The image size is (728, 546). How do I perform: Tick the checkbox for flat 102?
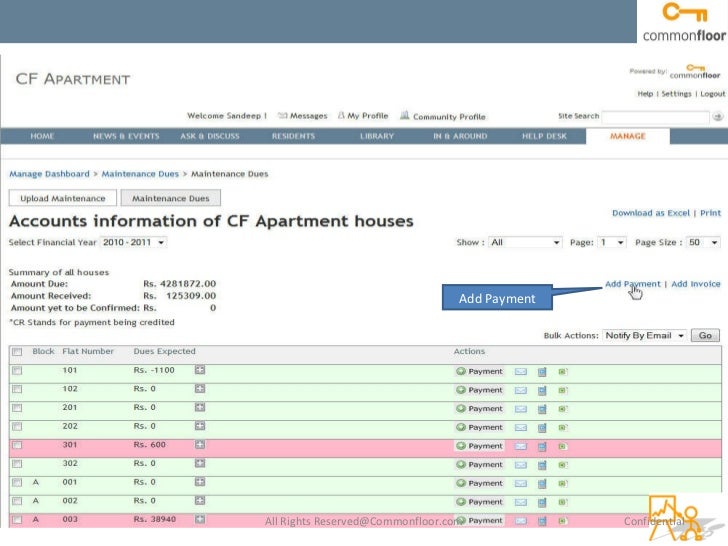17,389
